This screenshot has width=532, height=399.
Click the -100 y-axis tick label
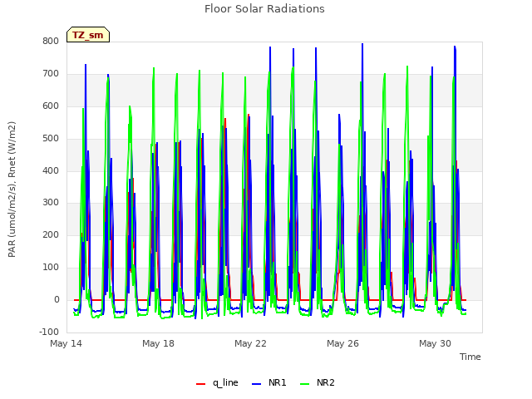pyautogui.click(x=49, y=332)
